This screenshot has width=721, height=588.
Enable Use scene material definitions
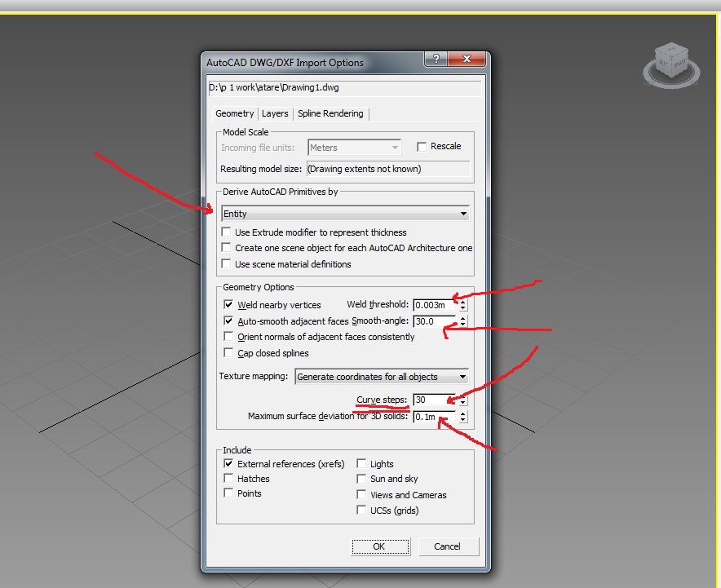pos(226,263)
